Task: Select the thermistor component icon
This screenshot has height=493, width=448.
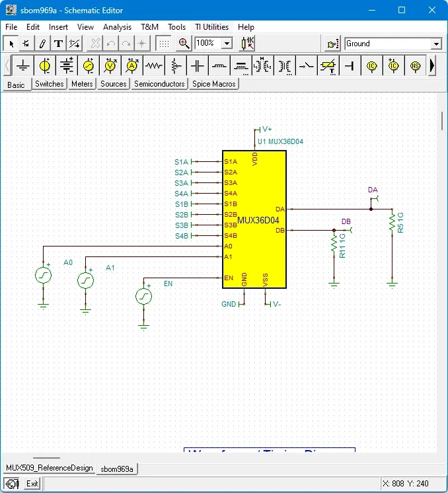Action: pos(328,65)
